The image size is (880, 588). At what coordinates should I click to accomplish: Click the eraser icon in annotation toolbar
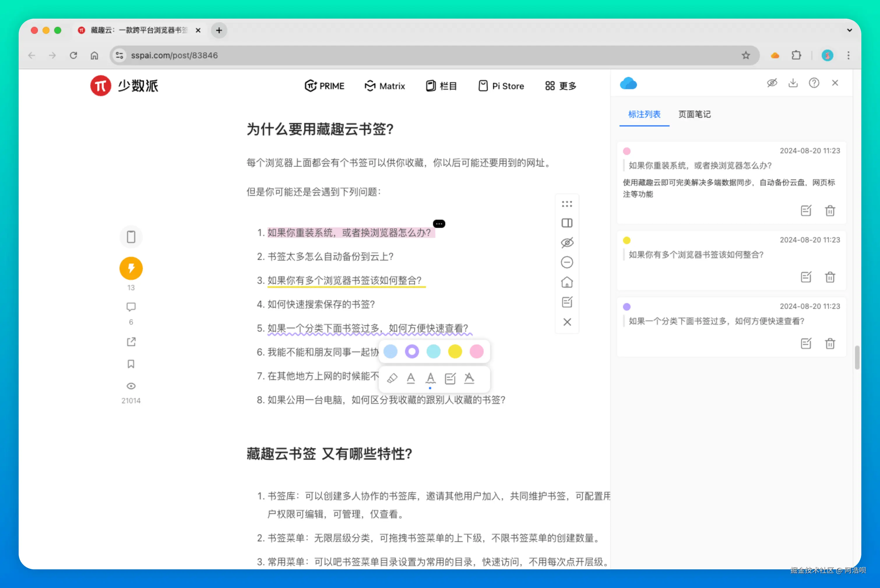point(392,378)
